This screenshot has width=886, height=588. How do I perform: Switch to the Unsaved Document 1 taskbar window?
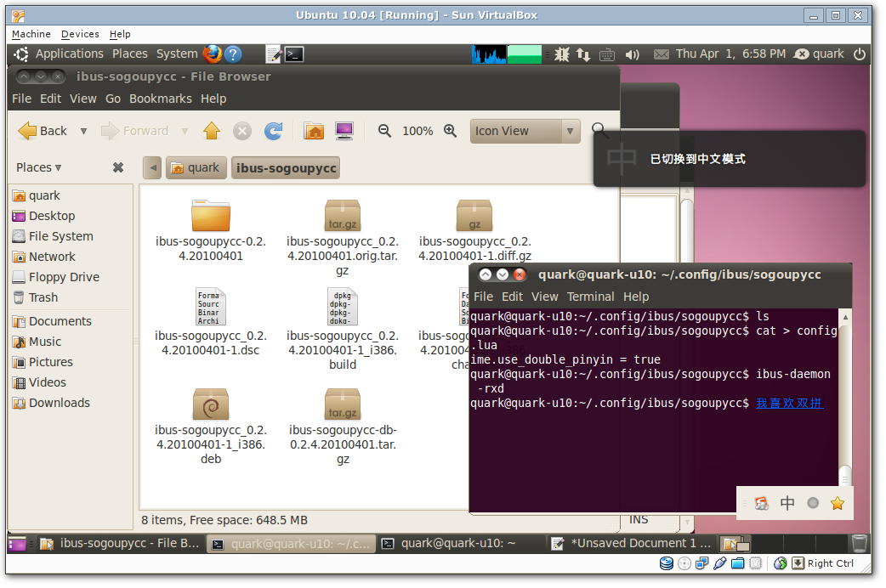633,544
